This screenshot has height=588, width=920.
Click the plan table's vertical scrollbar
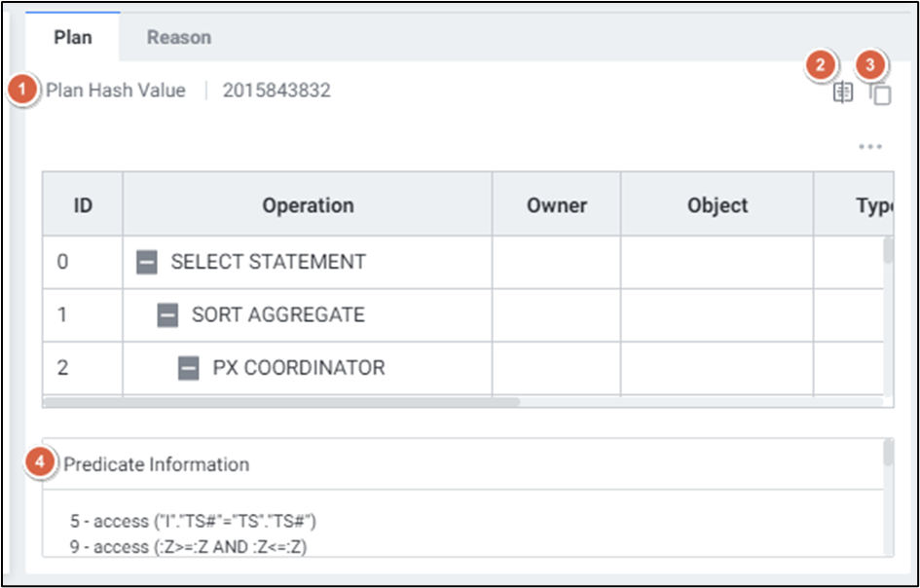(x=888, y=251)
